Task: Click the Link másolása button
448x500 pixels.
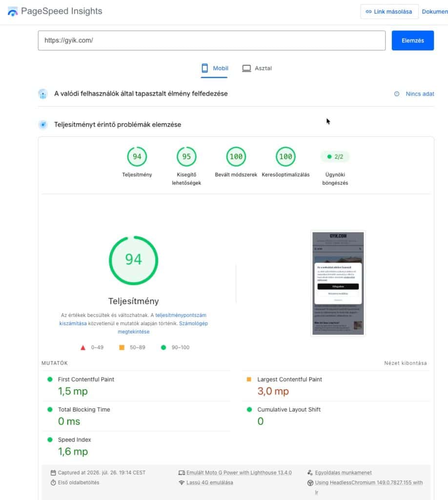Action: [389, 12]
